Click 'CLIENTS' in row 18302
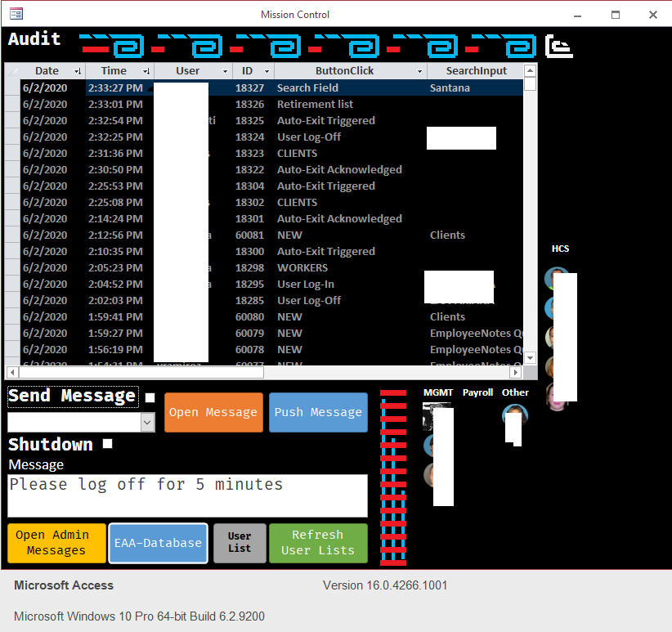Image resolution: width=672 pixels, height=632 pixels. coord(297,202)
